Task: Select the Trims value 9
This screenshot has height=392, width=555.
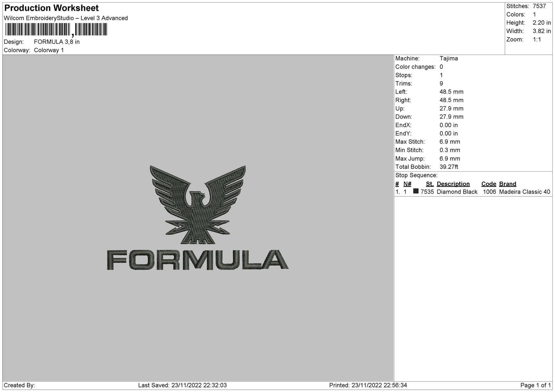Action: pos(441,84)
